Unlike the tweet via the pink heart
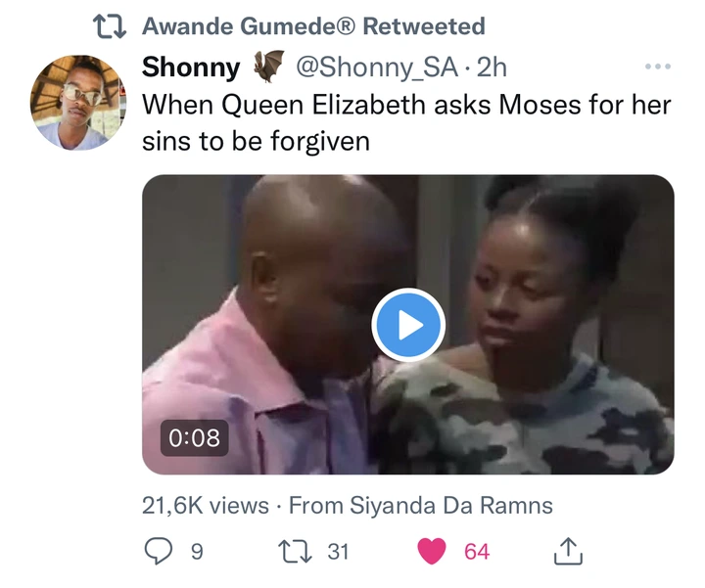Screen dimensions: 705x588 tap(432, 551)
